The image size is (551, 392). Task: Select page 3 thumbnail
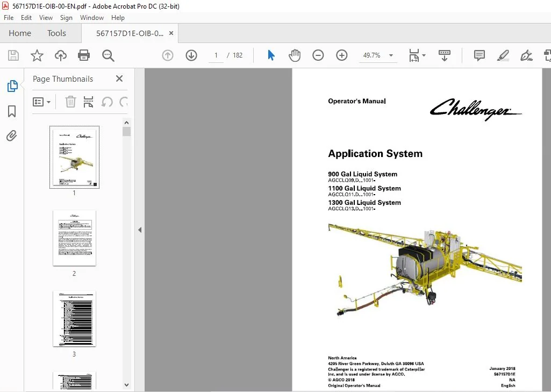pyautogui.click(x=74, y=318)
